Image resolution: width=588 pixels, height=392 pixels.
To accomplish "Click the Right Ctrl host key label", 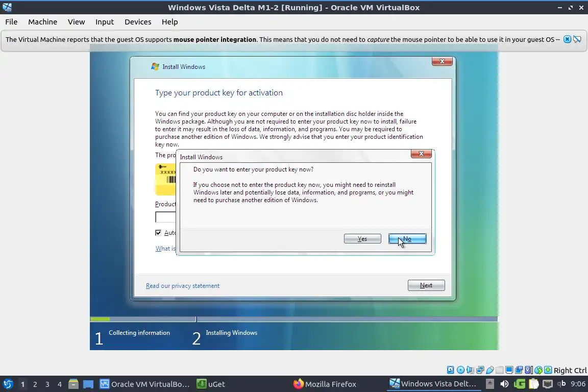I will coord(570,370).
